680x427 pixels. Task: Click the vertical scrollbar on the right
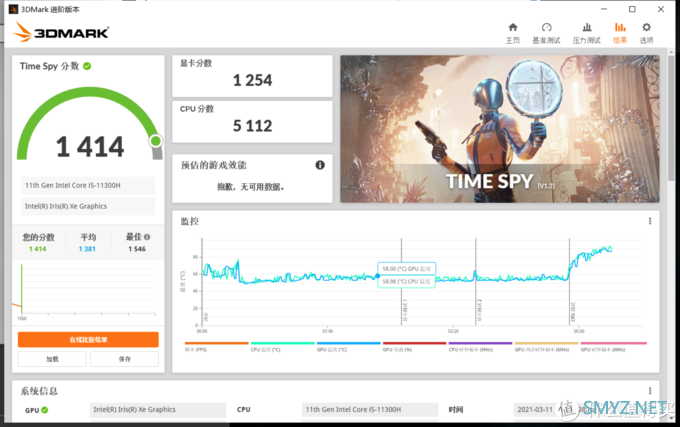pos(672,117)
